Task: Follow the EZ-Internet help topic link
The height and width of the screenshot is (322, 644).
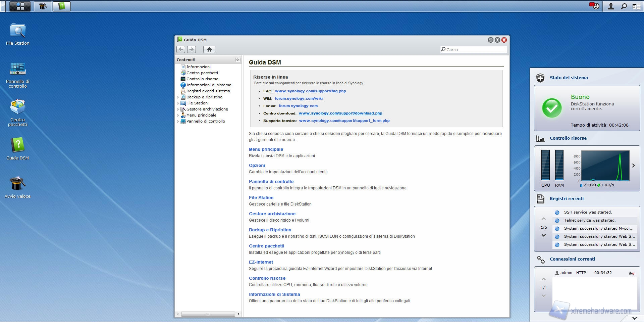Action: 261,262
